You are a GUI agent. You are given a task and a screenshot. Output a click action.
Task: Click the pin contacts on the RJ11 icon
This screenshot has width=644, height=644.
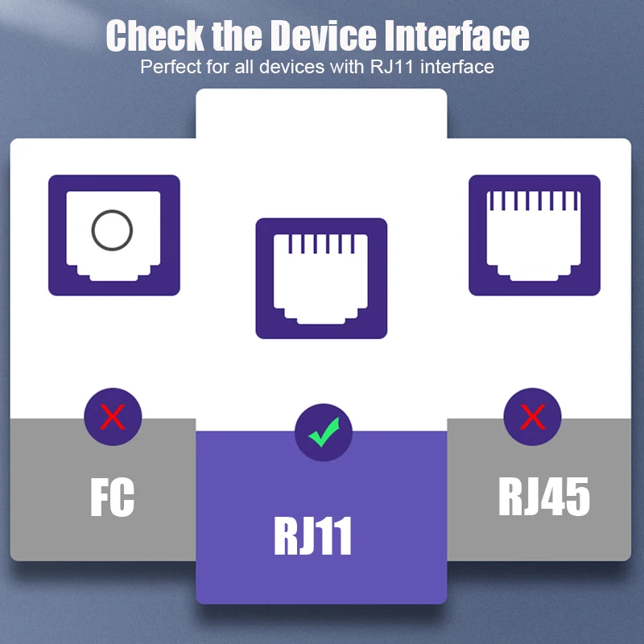(321, 244)
